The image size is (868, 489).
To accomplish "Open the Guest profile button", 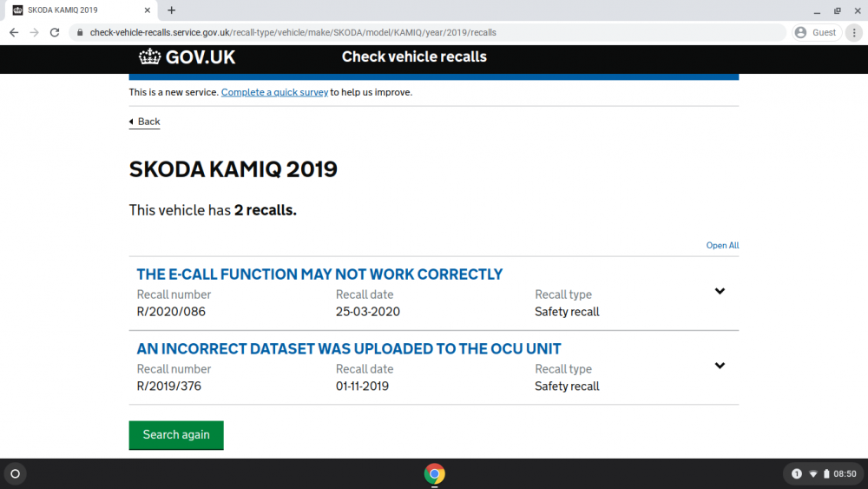I will pyautogui.click(x=816, y=33).
